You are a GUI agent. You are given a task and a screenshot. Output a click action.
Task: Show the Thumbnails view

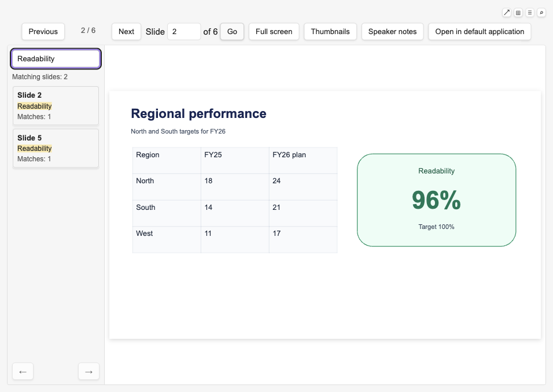(330, 32)
